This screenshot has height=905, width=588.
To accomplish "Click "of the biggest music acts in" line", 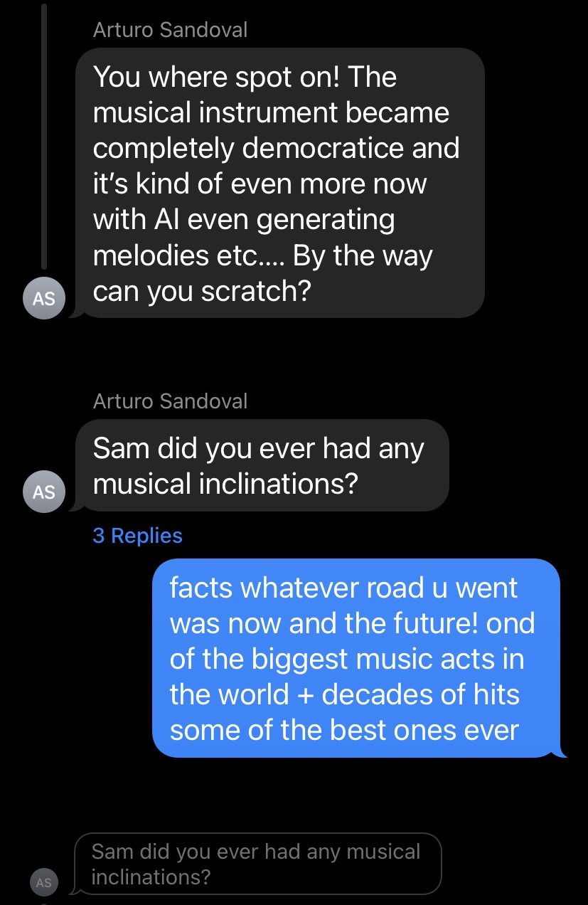I will tap(347, 659).
